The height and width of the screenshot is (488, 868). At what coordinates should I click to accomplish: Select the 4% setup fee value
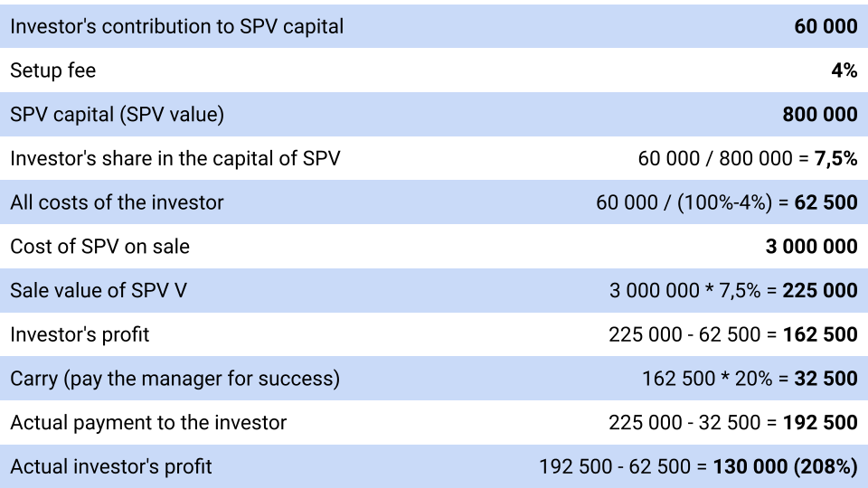pos(844,70)
